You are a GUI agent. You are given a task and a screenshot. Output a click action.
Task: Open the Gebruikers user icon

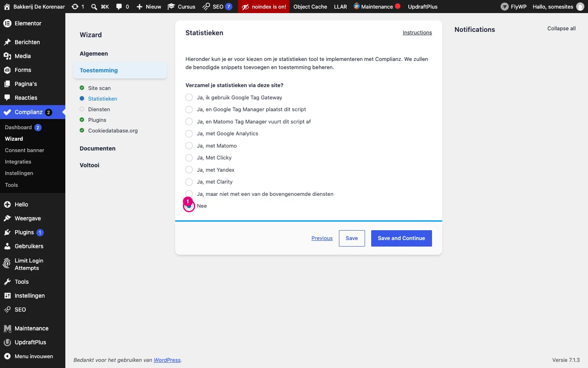7,246
